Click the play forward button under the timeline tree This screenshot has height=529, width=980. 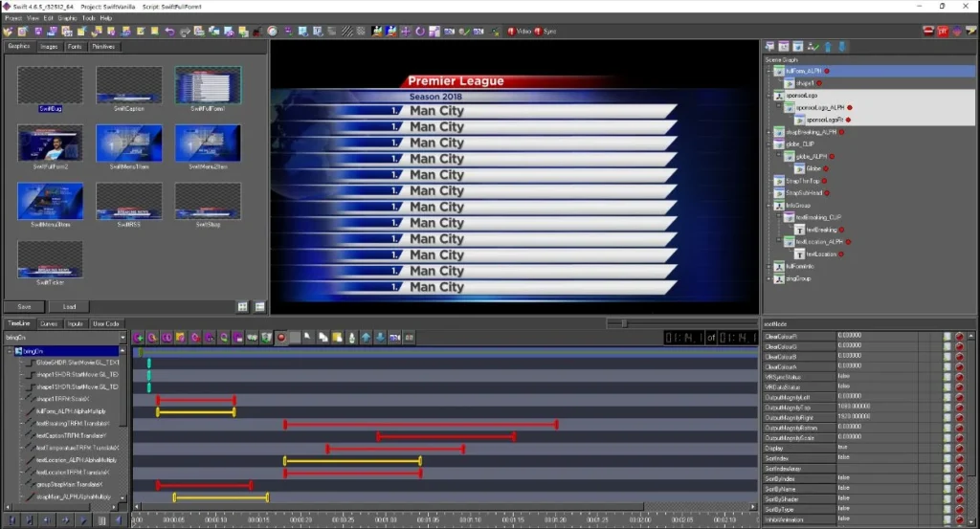click(83, 519)
